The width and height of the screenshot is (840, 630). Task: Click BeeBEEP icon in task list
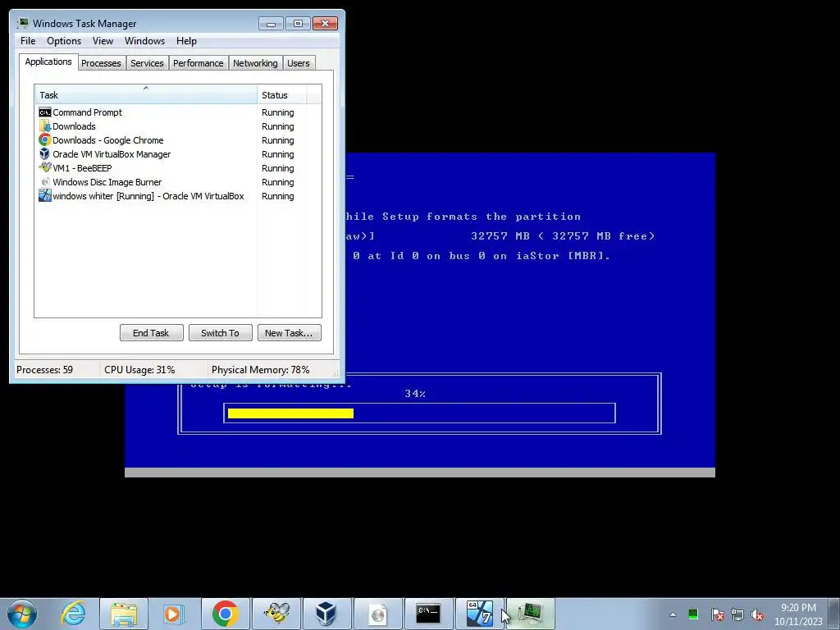(x=45, y=168)
